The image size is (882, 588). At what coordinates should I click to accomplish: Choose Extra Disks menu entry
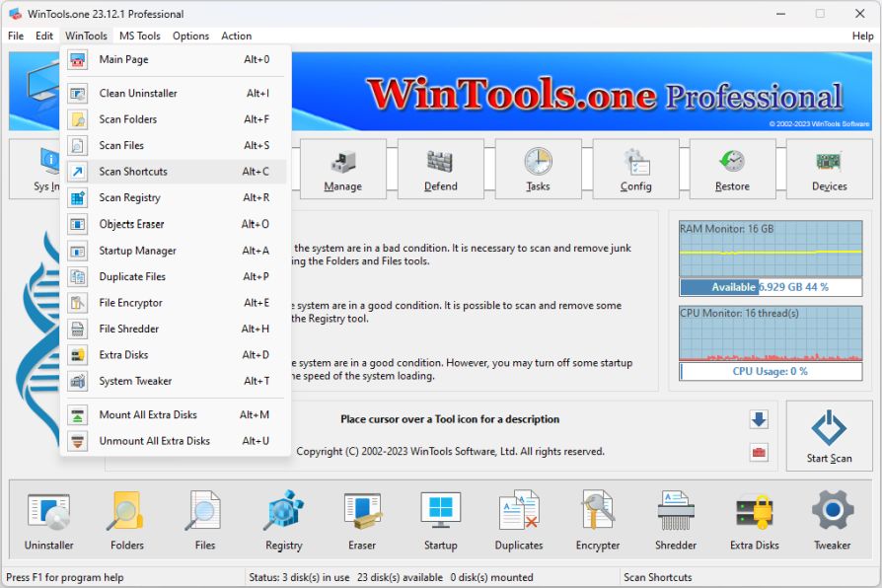click(176, 355)
